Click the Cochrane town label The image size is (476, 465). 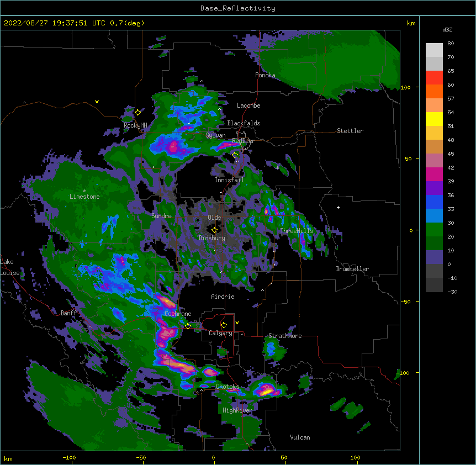(178, 314)
